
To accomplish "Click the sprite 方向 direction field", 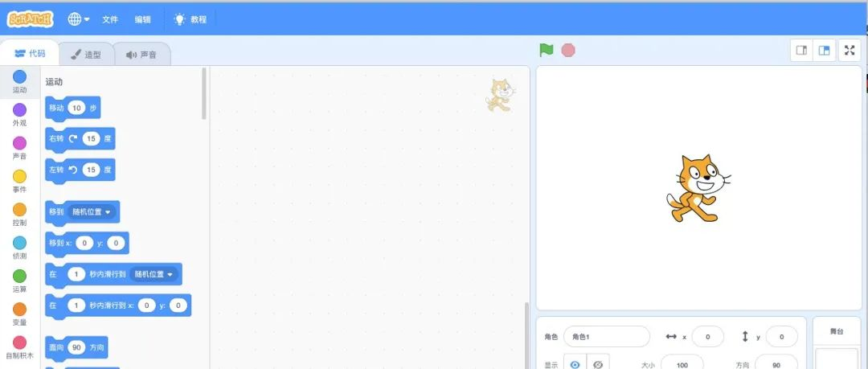I will (x=776, y=364).
